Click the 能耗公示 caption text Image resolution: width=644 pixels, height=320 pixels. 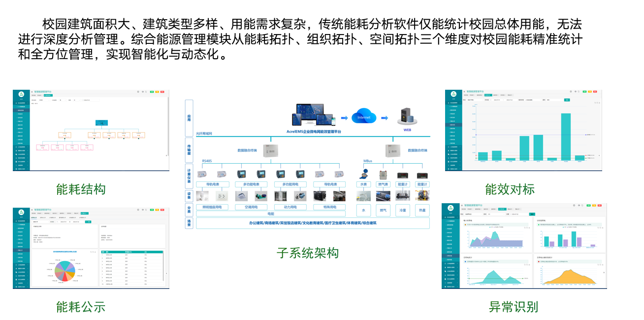pos(81,307)
